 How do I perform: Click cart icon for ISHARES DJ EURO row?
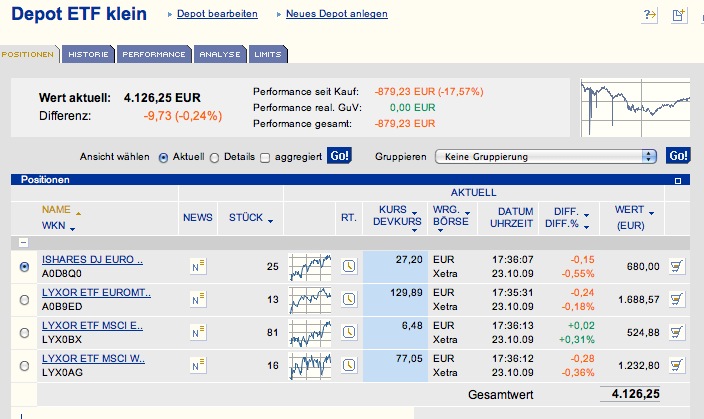point(676,266)
